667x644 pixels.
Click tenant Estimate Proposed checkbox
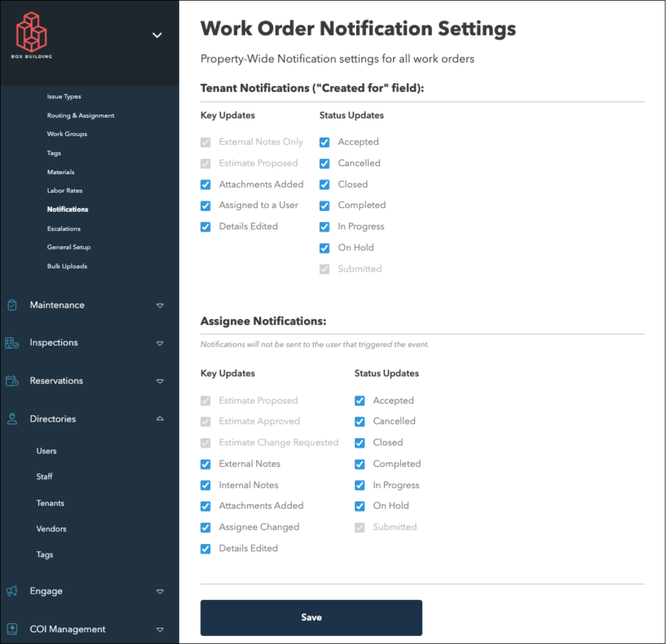206,164
